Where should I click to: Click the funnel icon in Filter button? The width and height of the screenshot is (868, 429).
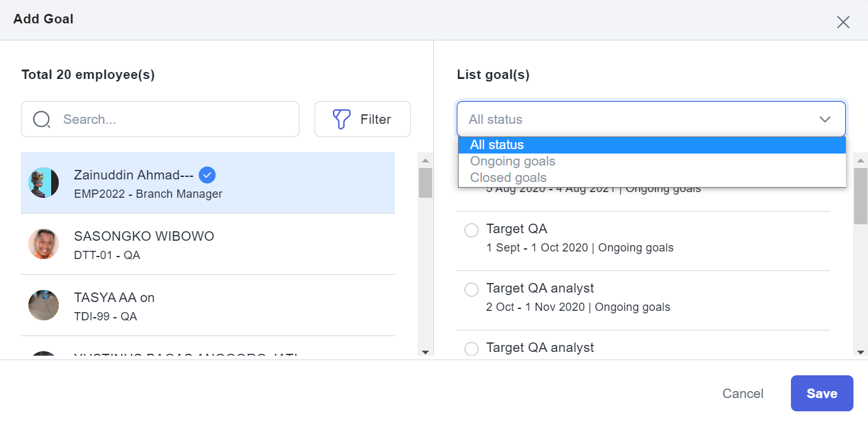[341, 119]
